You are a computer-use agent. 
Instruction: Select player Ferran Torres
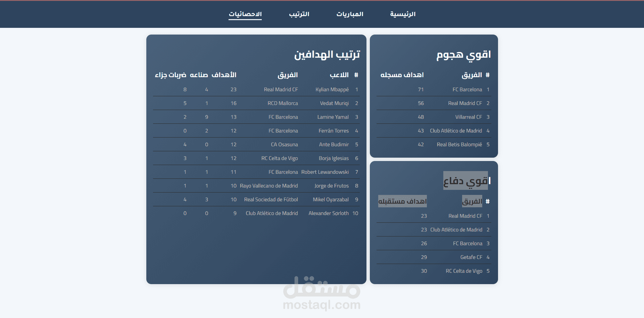tap(334, 131)
